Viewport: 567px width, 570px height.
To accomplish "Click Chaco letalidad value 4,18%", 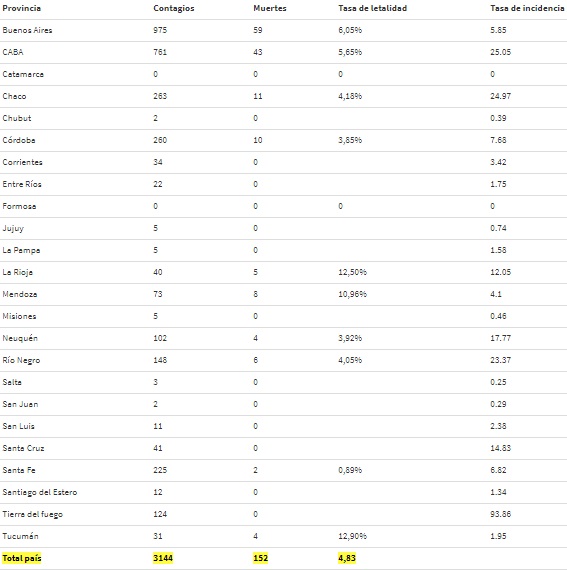I will [350, 96].
